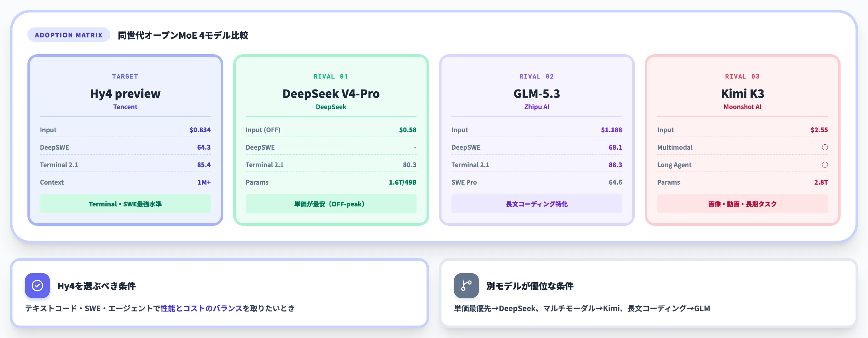Click the 2.8T params value in Kimi K3 card

point(821,182)
